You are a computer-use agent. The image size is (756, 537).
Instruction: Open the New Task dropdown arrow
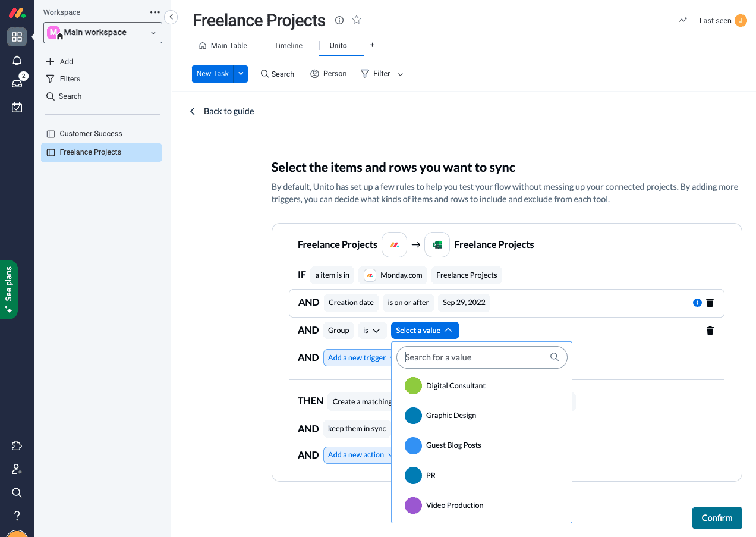tap(241, 74)
